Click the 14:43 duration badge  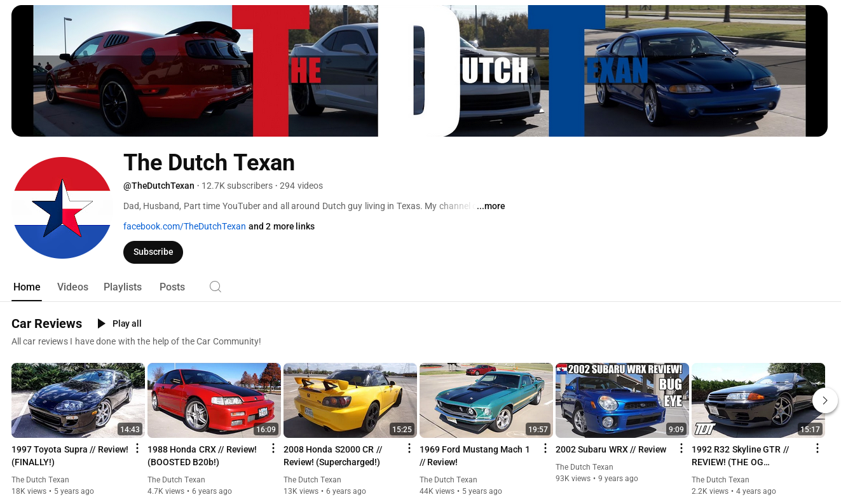click(x=130, y=430)
